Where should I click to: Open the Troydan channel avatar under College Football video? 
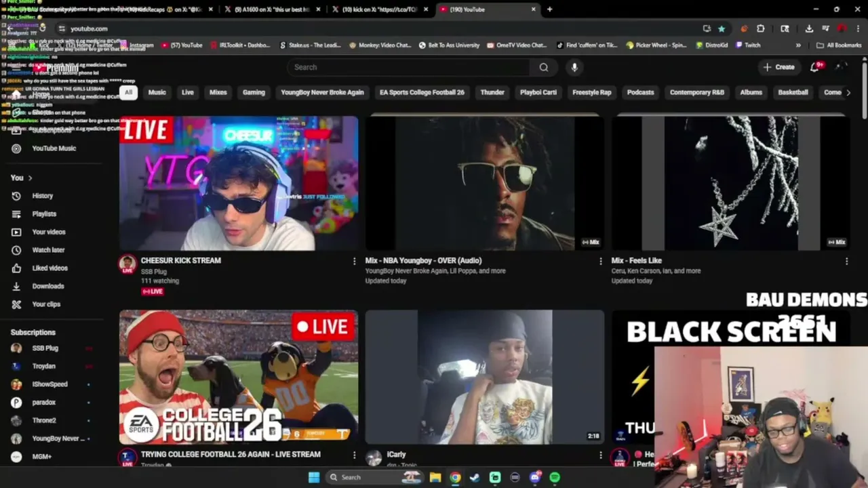click(x=127, y=458)
